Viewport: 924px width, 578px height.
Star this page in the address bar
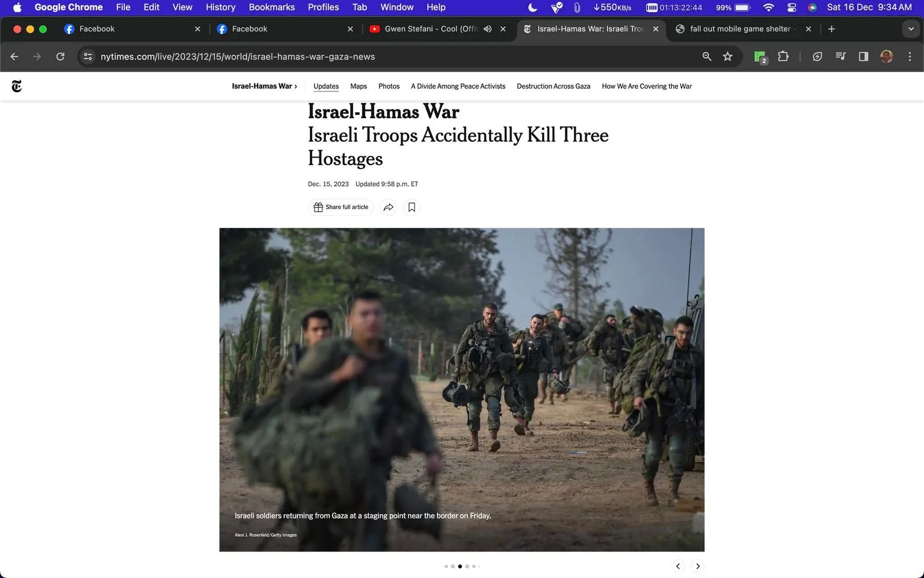point(728,57)
